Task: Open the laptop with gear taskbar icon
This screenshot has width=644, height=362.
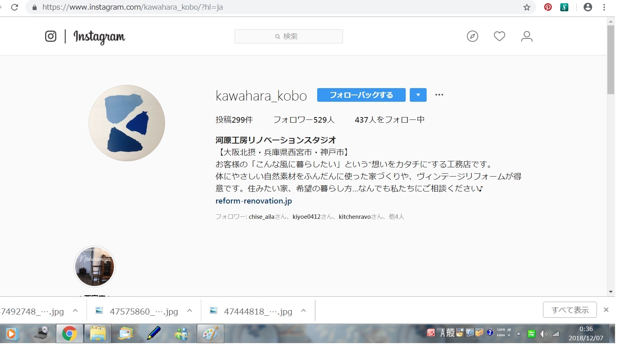Action: [42, 333]
